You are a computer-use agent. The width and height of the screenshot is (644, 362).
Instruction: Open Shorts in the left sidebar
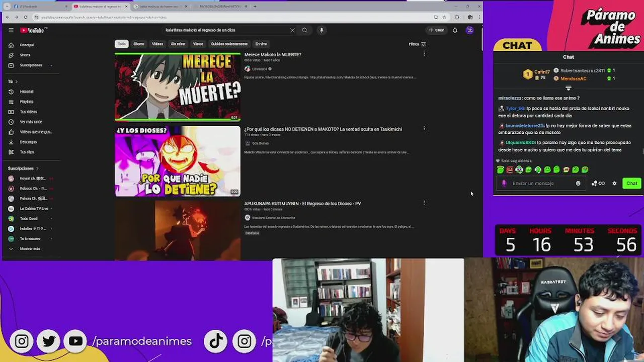(x=25, y=55)
